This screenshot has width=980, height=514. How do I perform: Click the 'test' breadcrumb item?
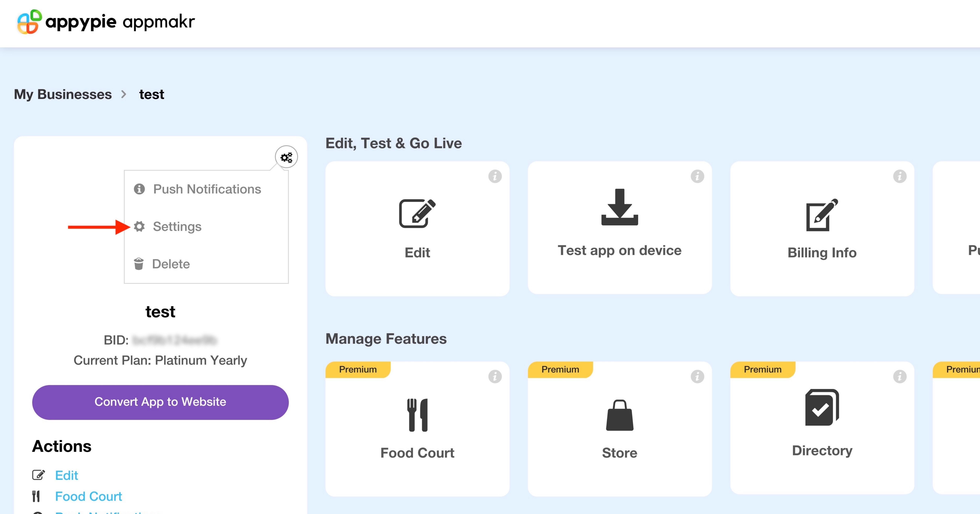pos(151,94)
